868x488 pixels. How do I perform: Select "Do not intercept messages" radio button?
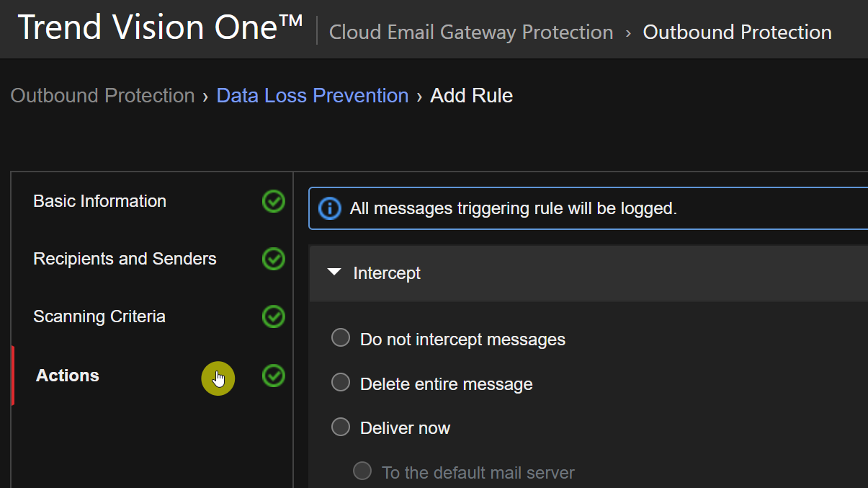point(341,338)
